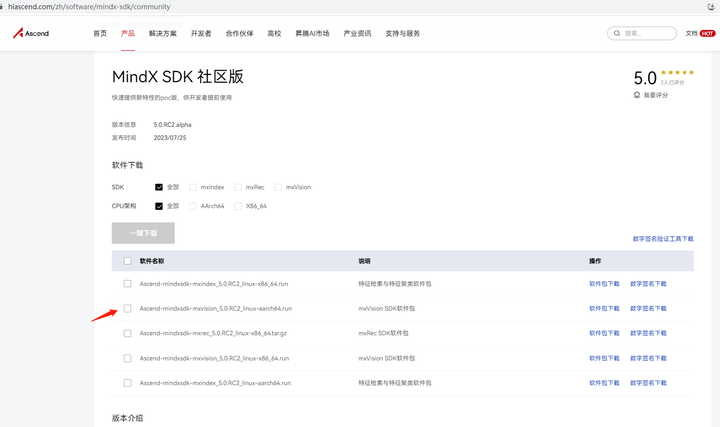
Task: Click the browser URL address text
Action: [x=89, y=6]
